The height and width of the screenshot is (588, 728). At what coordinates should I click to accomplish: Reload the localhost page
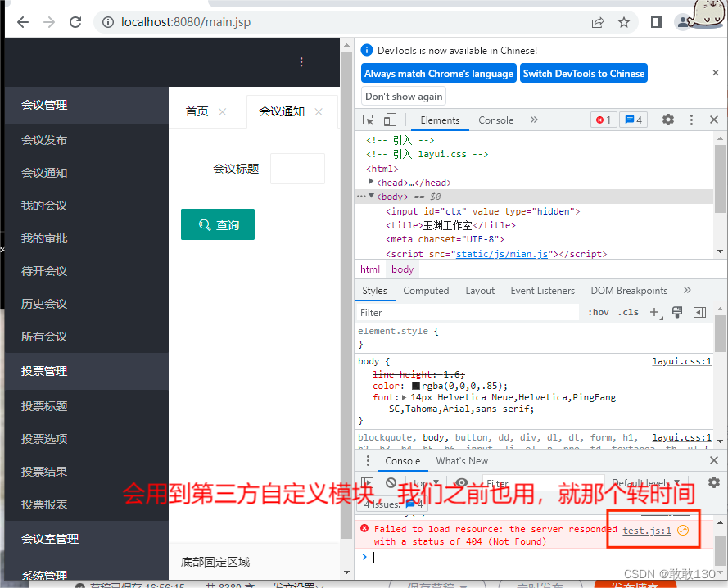click(75, 22)
